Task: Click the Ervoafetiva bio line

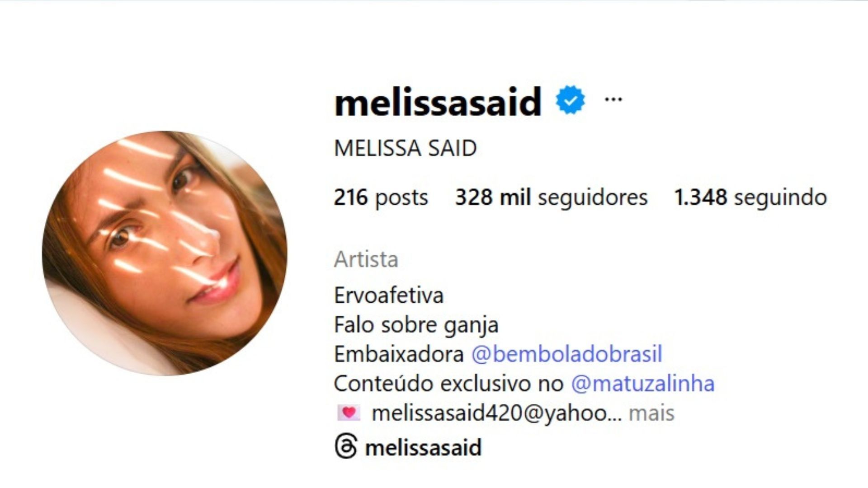Action: point(389,296)
